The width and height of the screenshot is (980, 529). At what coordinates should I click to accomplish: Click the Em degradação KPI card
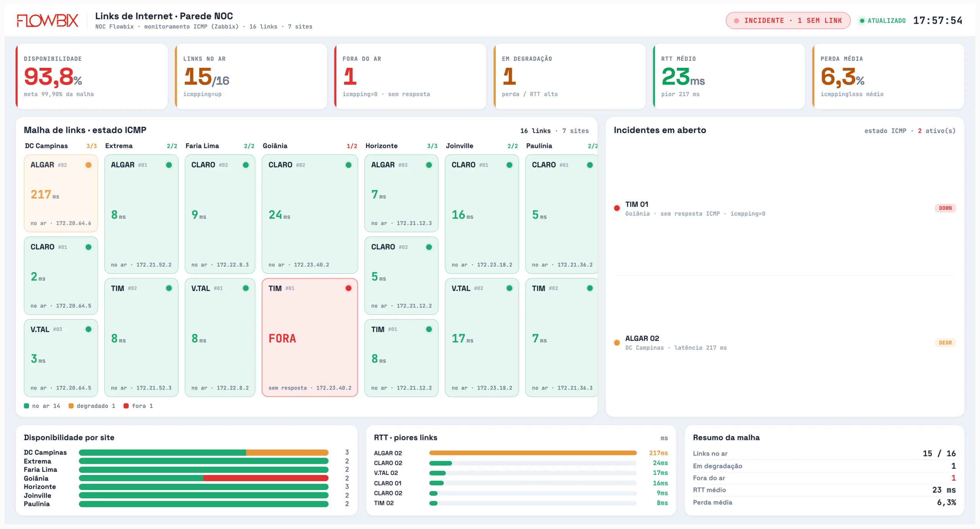tap(570, 76)
